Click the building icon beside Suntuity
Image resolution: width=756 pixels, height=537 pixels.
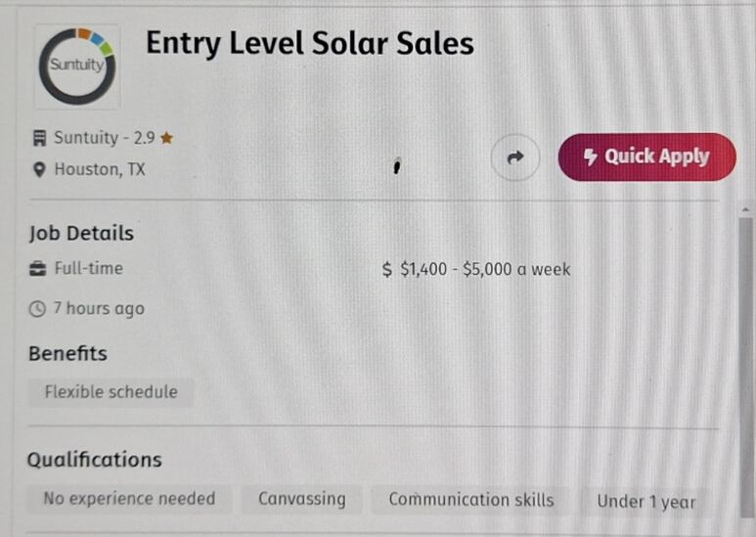coord(39,138)
